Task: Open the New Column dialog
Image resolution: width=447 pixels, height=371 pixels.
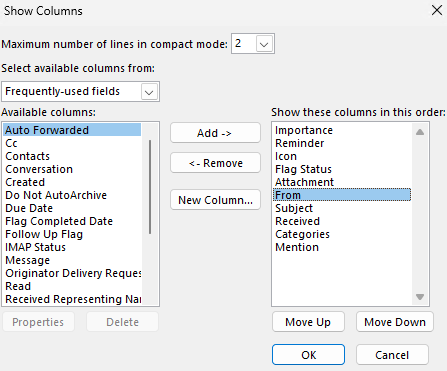Action: click(215, 200)
